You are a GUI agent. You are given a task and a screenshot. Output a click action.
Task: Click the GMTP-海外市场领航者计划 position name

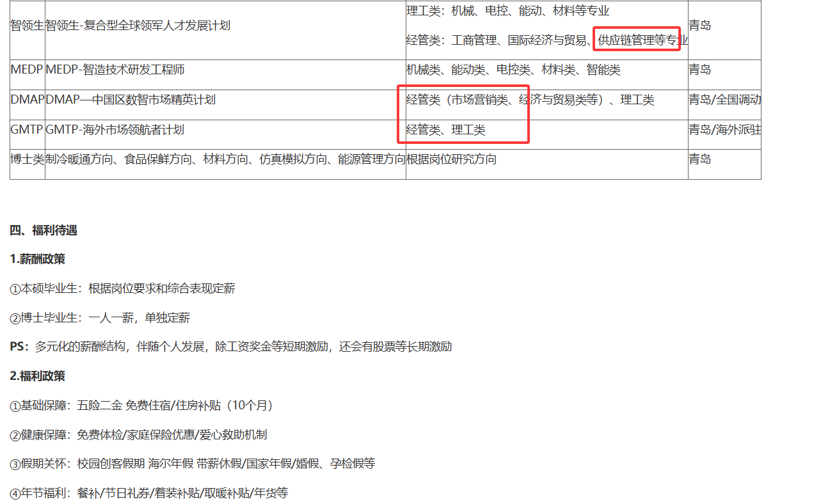click(115, 130)
